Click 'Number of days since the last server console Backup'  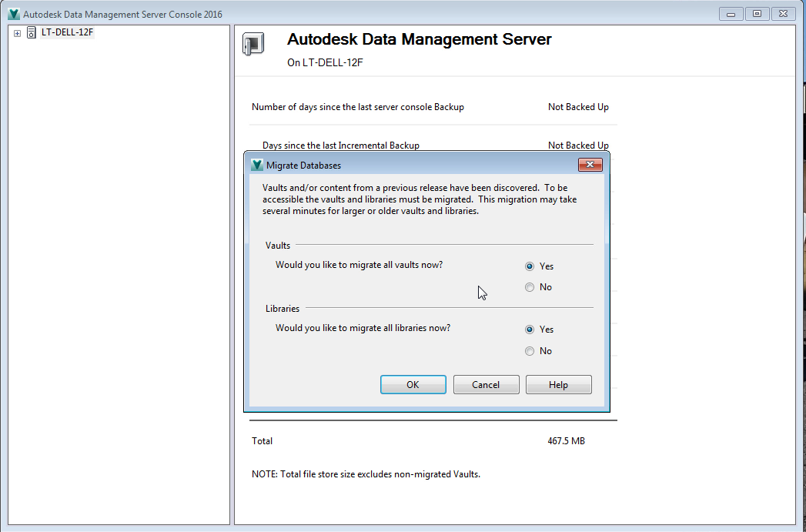358,107
